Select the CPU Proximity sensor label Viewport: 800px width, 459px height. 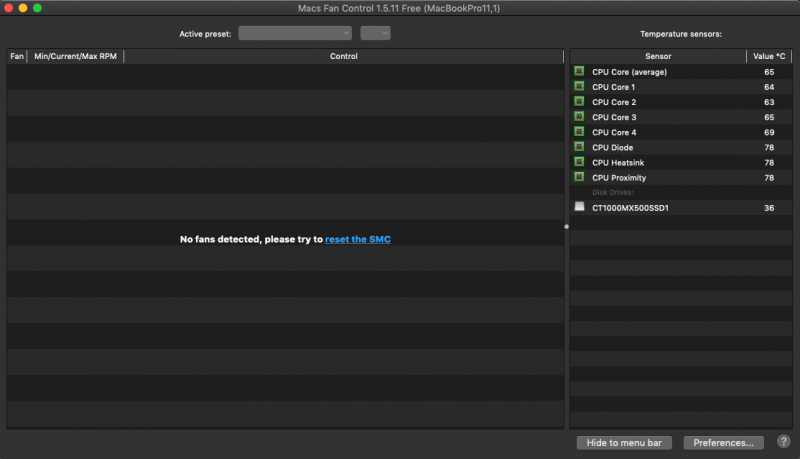(619, 177)
